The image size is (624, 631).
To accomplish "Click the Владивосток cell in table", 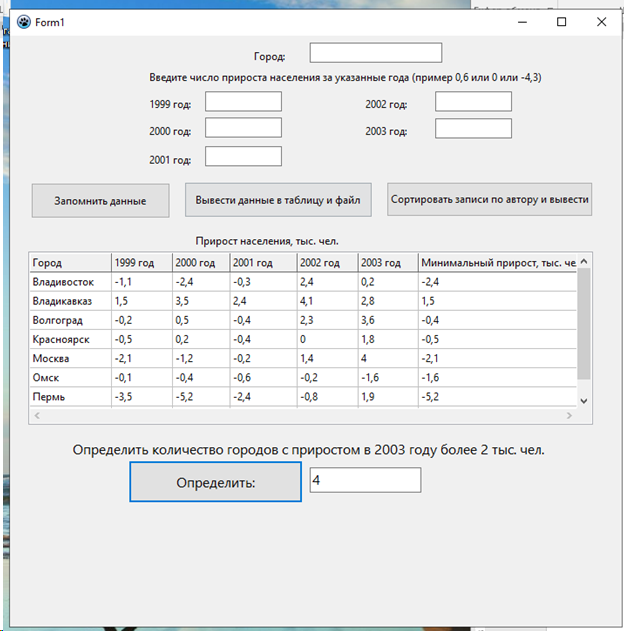I will point(68,282).
